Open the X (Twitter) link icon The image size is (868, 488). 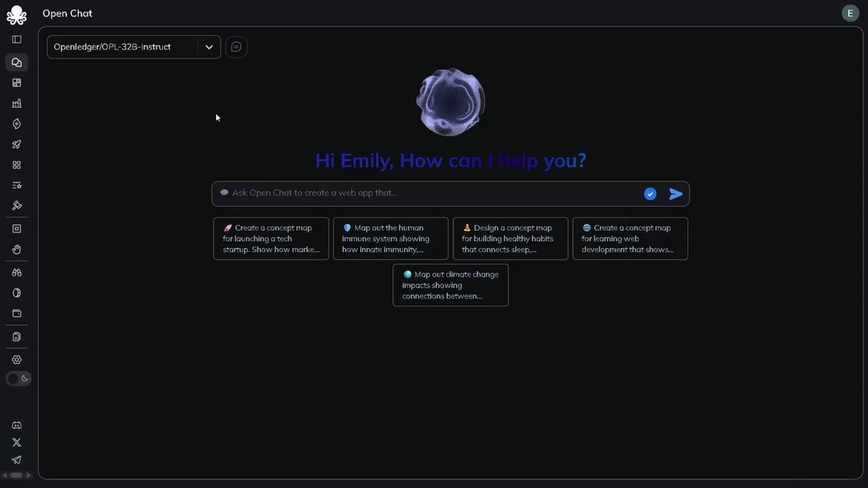pyautogui.click(x=17, y=442)
